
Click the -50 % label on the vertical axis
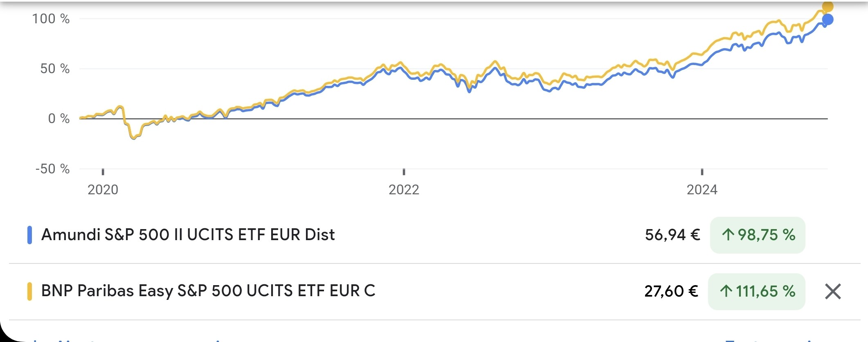(53, 169)
